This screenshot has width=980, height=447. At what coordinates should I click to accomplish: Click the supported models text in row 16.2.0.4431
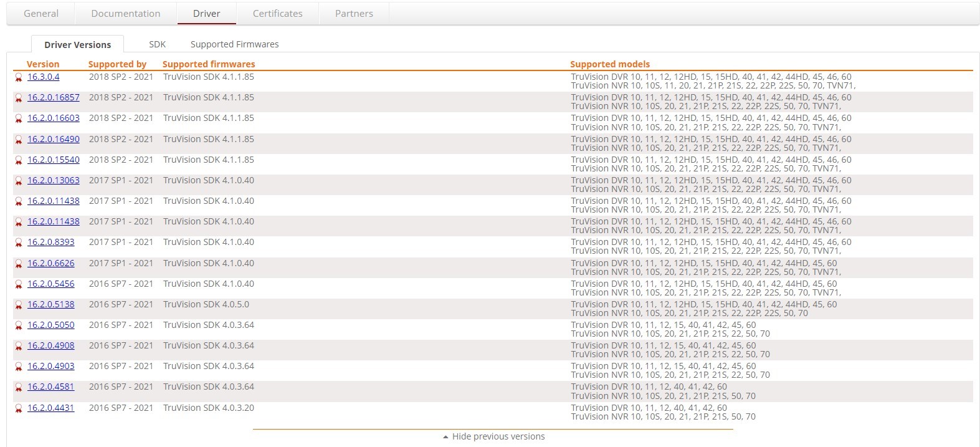(664, 412)
